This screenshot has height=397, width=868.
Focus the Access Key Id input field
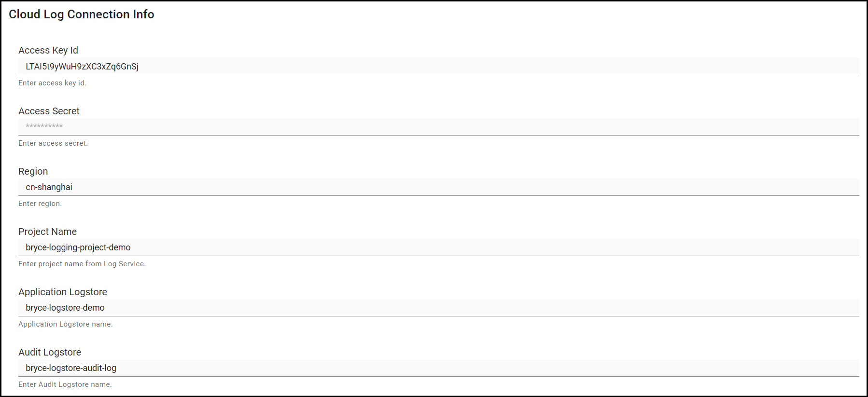pyautogui.click(x=438, y=67)
